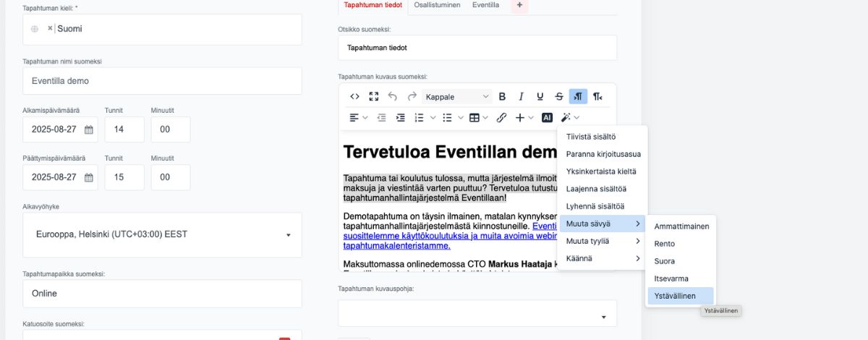Choose Lyhennä sisältöä from menu
This screenshot has width=868, height=340.
[x=603, y=206]
